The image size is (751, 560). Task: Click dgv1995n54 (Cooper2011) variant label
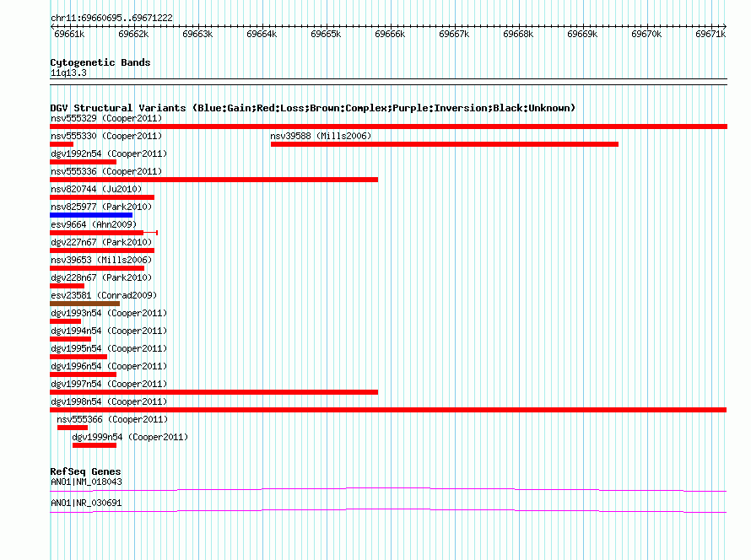pos(109,348)
